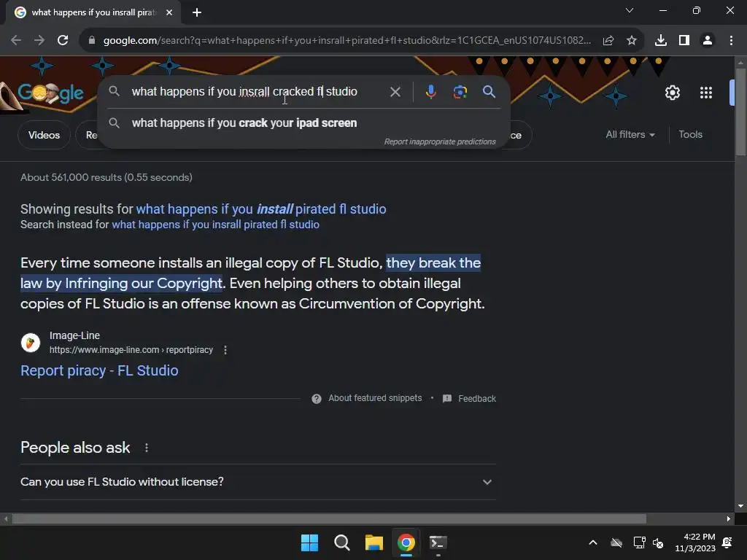Reload the current page
The width and height of the screenshot is (747, 560).
click(63, 41)
